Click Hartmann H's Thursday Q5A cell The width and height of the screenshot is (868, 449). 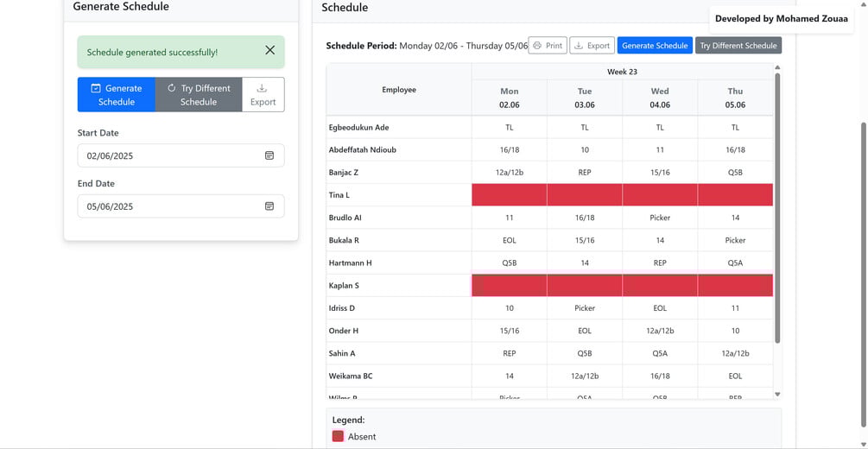tap(735, 263)
